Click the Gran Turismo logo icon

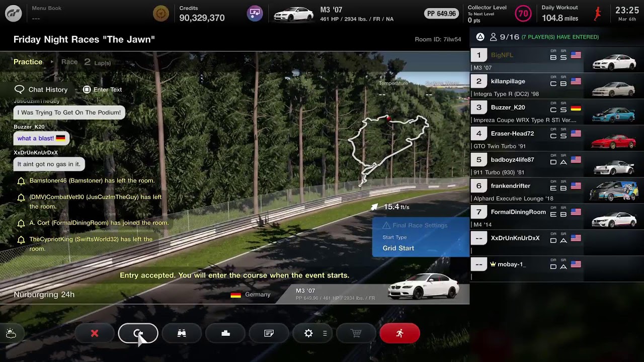[x=13, y=13]
